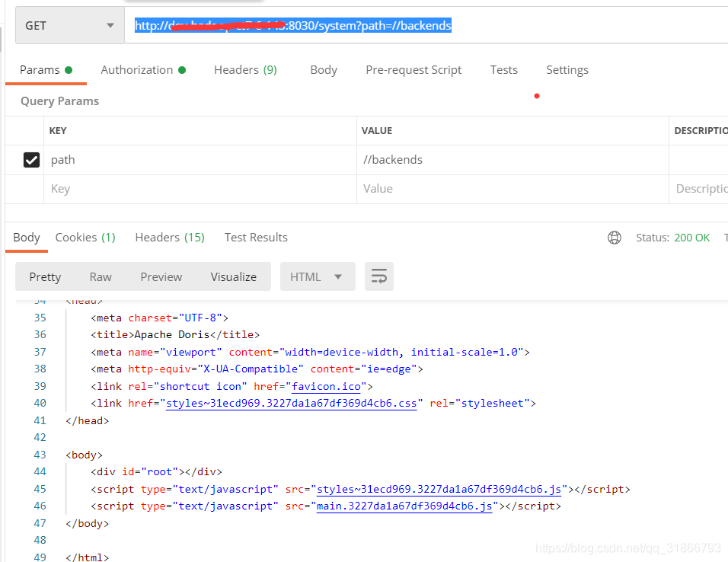
Task: Select the Raw response view
Action: (100, 276)
